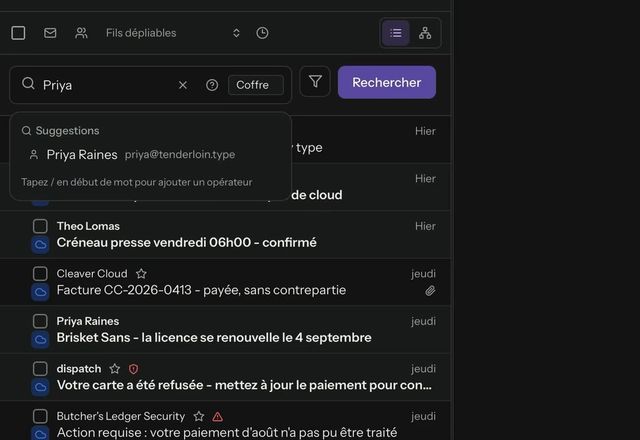The height and width of the screenshot is (440, 640).
Task: Click the contacts people icon in toolbar
Action: (x=82, y=33)
